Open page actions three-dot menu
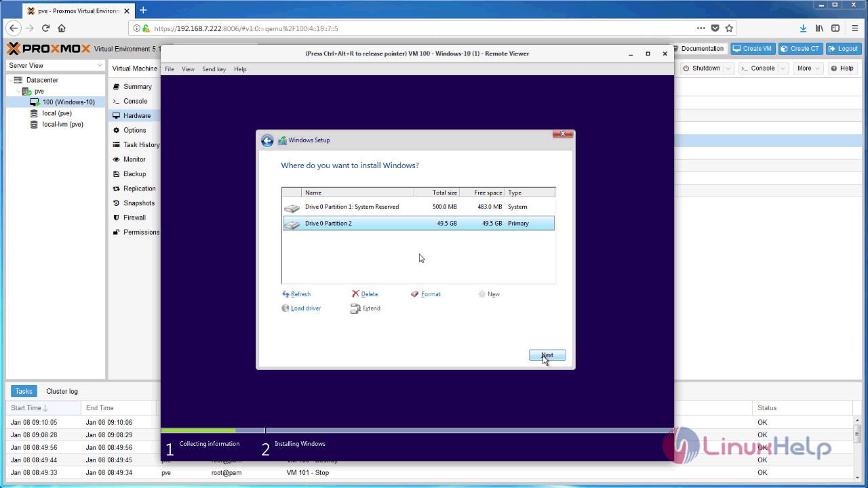 [701, 28]
